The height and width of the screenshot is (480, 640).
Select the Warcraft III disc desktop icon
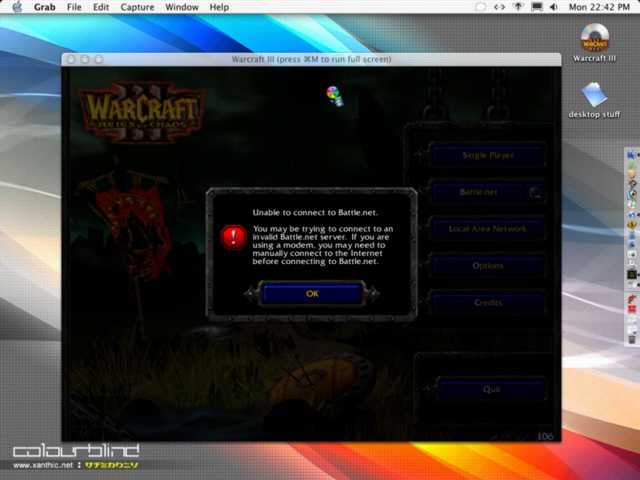pos(595,38)
